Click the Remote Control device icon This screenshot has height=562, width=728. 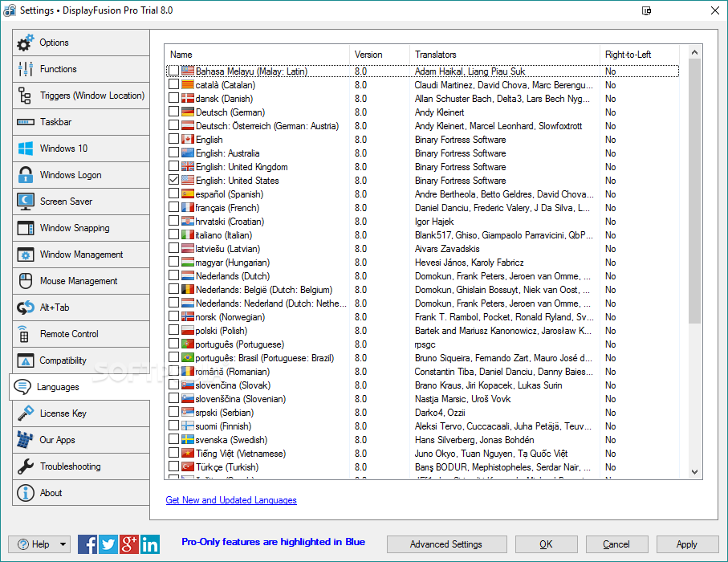coord(24,333)
